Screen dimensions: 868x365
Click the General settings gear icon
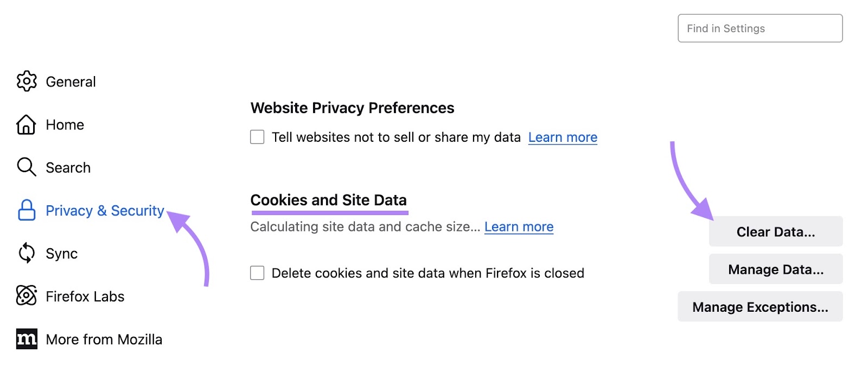click(25, 81)
